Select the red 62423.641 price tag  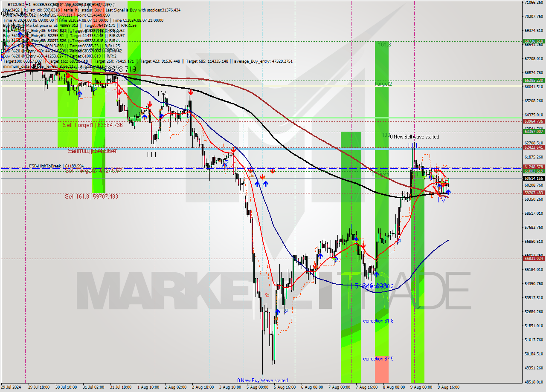pos(533,147)
